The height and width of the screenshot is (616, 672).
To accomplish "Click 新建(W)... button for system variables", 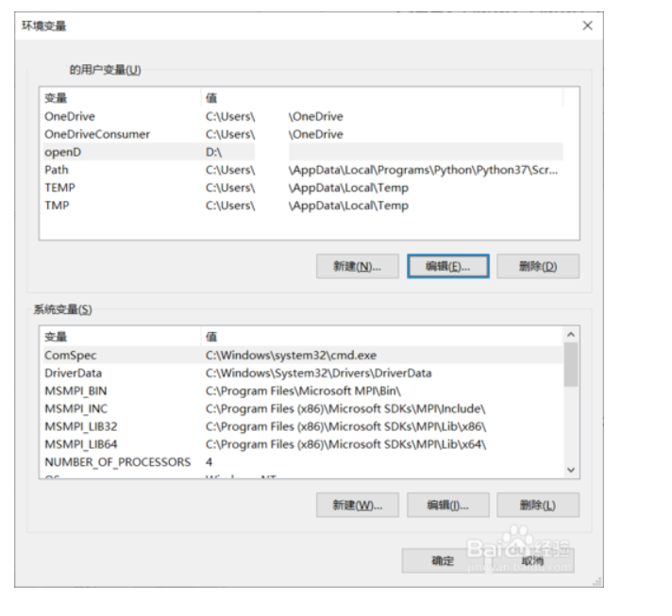I will [x=358, y=505].
